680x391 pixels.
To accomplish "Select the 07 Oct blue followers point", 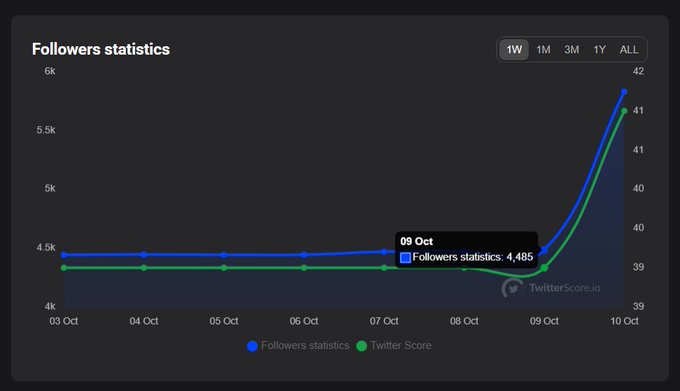I will [384, 252].
